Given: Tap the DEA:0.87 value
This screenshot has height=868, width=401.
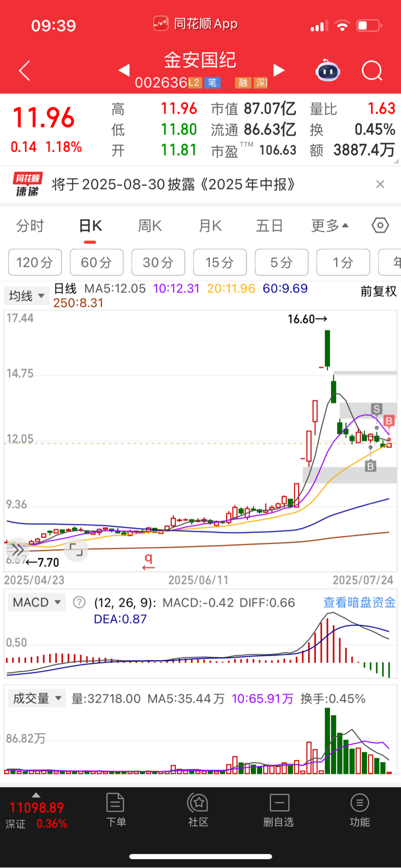Looking at the screenshot, I should point(120,619).
